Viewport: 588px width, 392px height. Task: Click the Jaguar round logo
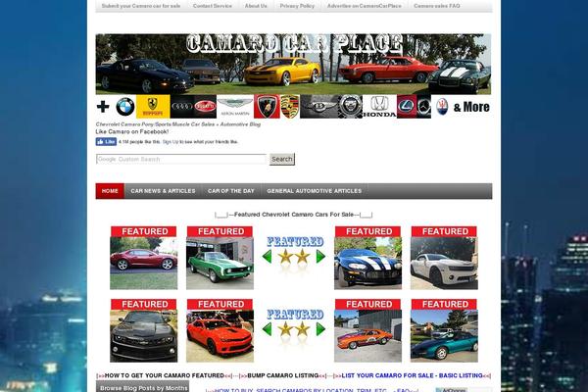(x=350, y=107)
